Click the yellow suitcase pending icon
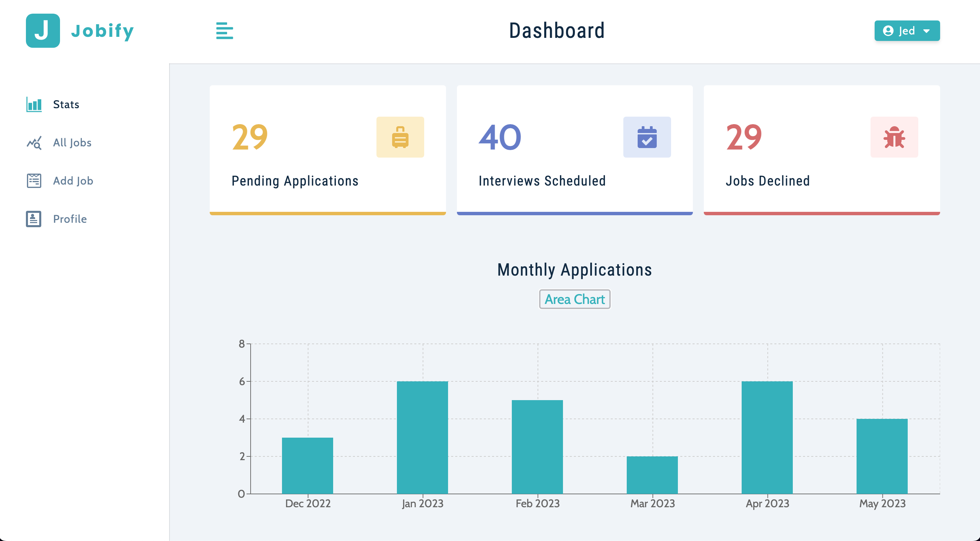Viewport: 980px width, 541px height. click(x=400, y=137)
